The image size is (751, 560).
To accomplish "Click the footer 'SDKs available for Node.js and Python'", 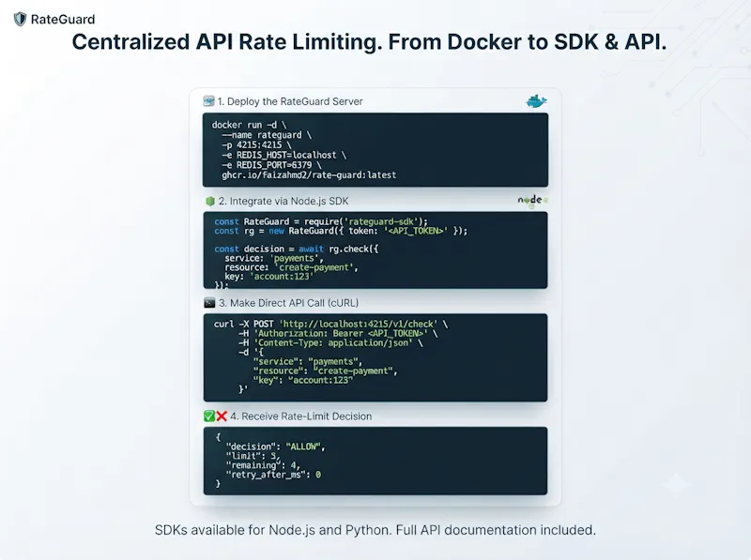I will click(272, 530).
